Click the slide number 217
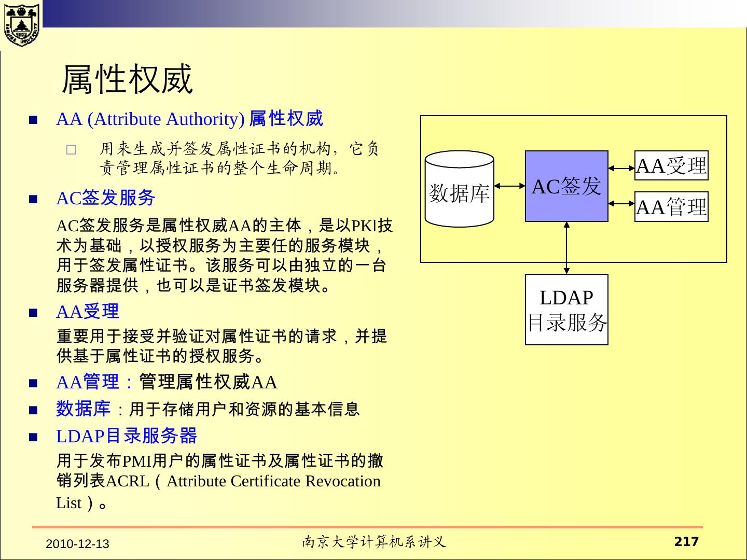This screenshot has height=560, width=747. tap(686, 542)
